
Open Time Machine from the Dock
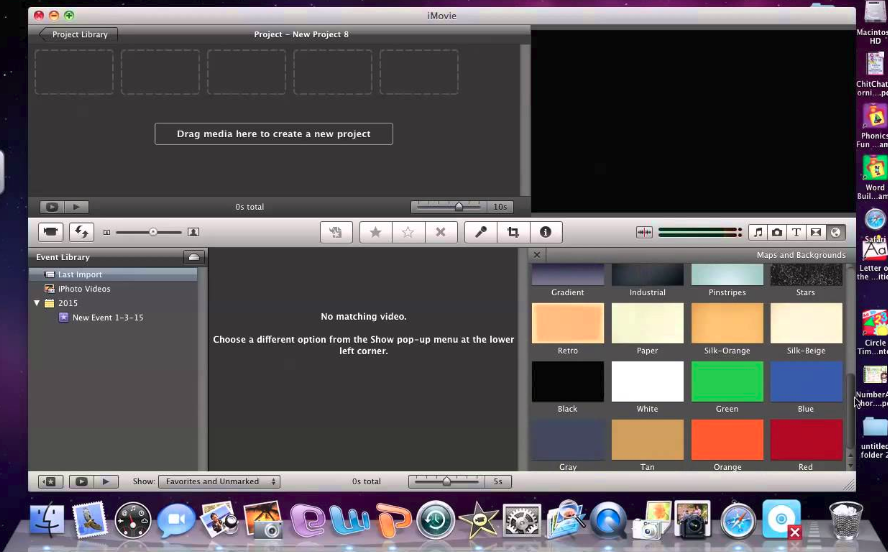point(436,520)
